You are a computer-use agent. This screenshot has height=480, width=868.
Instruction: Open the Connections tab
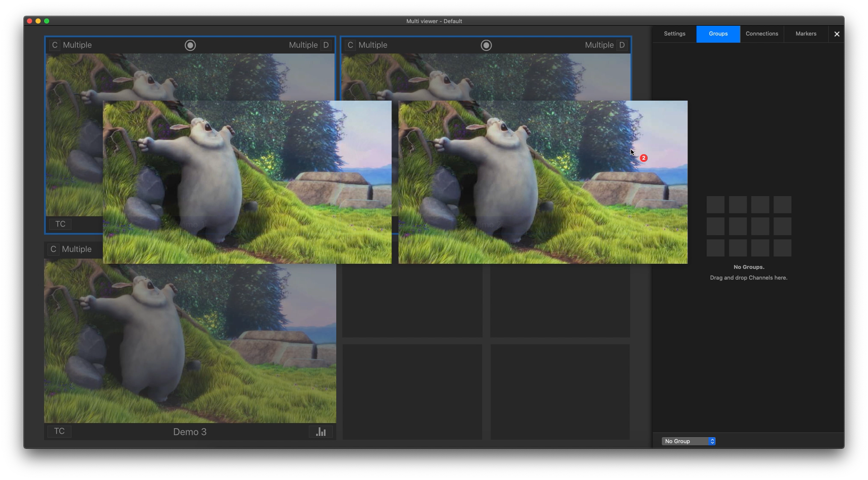pyautogui.click(x=761, y=34)
